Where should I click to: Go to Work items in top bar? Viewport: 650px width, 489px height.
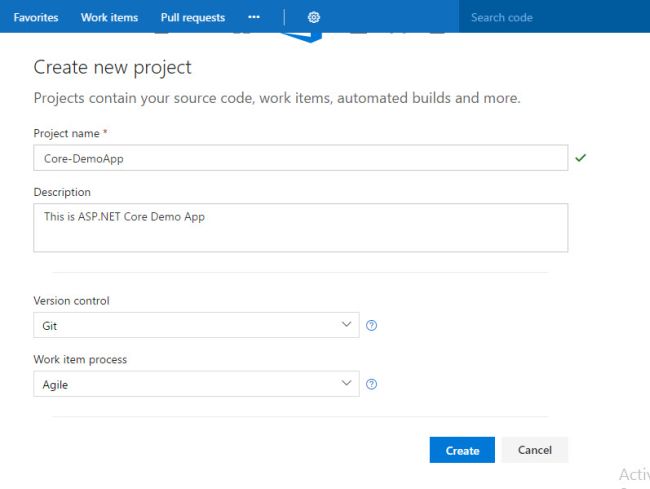coord(109,17)
